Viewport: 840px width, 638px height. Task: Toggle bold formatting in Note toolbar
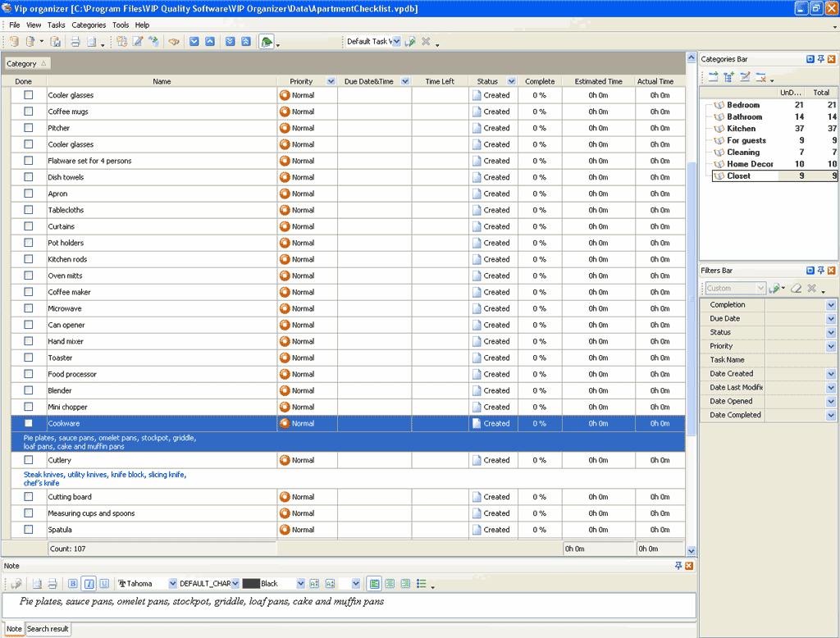pos(73,584)
